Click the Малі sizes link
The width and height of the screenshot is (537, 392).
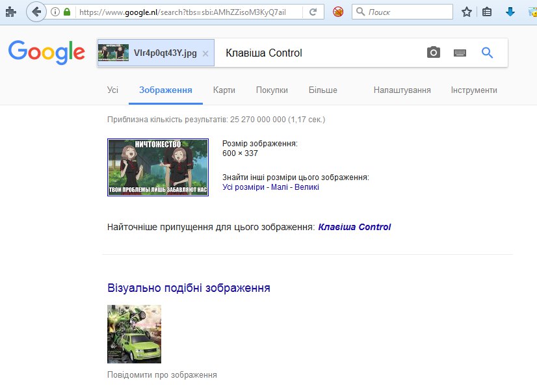click(279, 187)
